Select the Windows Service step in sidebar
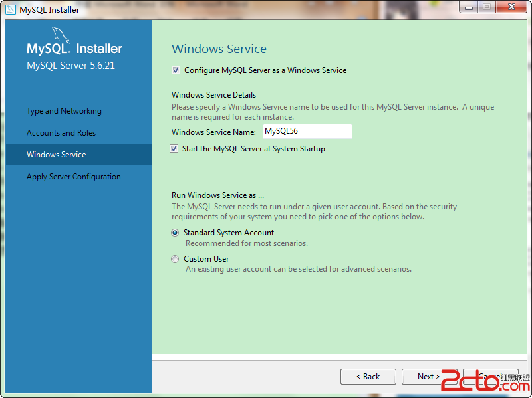532x398 pixels. click(78, 155)
